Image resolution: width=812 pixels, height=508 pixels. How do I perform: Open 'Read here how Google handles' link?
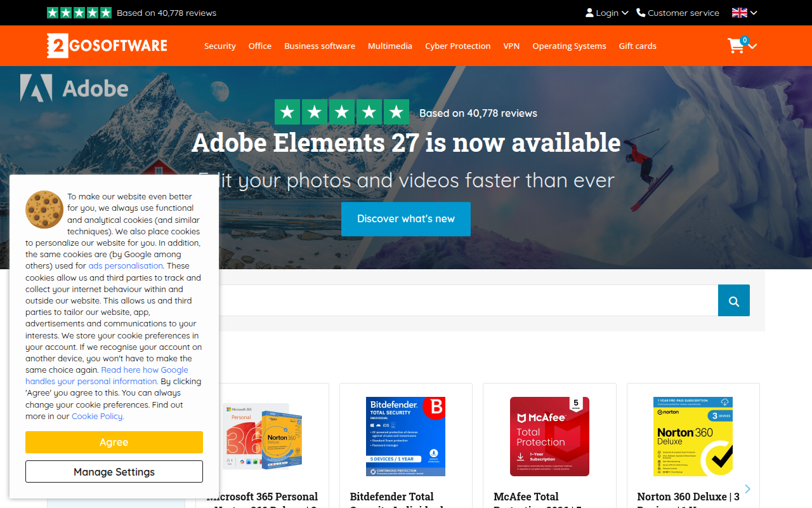tap(107, 376)
